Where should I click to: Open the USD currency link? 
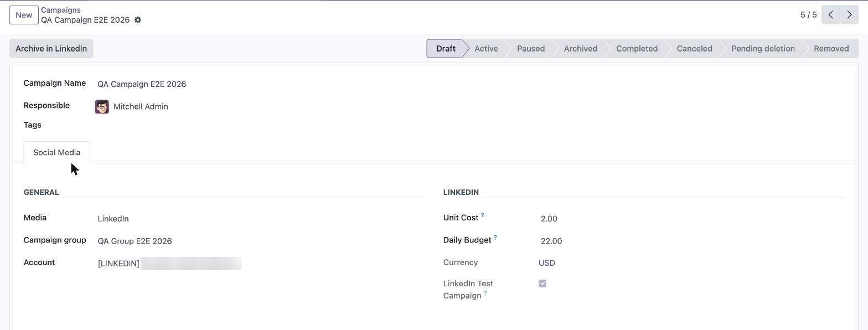[547, 263]
